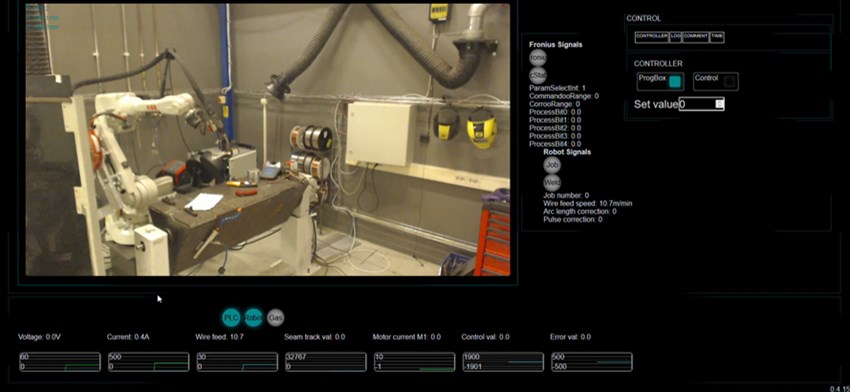The image size is (850, 392).
Task: Click the 'Pulse correction: 0' line
Action: point(573,220)
